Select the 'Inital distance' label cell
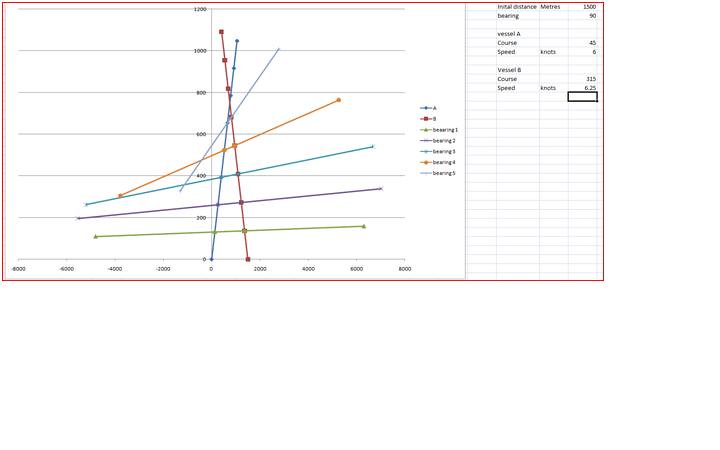The image size is (720, 450). [517, 7]
